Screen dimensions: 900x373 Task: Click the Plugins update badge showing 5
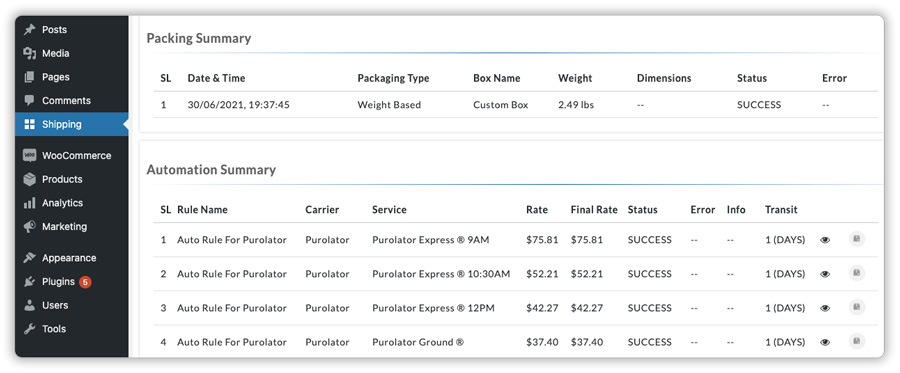click(85, 282)
